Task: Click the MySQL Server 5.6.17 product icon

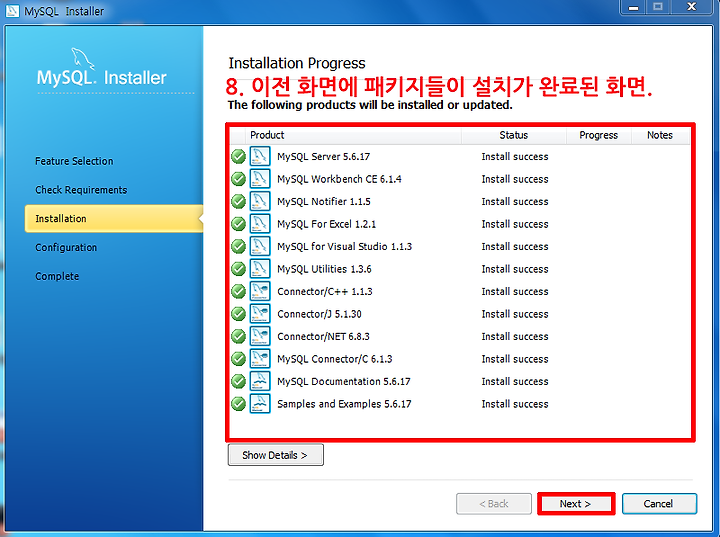Action: point(260,156)
